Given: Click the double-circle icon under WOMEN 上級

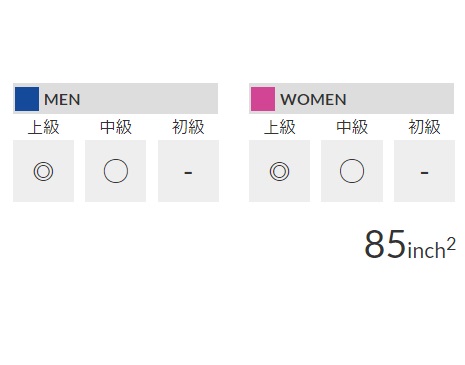Looking at the screenshot, I should (x=279, y=171).
